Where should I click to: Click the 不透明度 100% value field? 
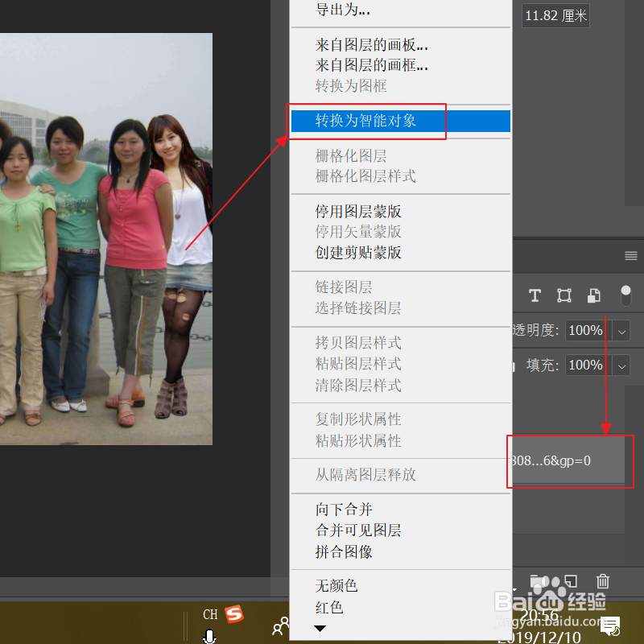588,331
